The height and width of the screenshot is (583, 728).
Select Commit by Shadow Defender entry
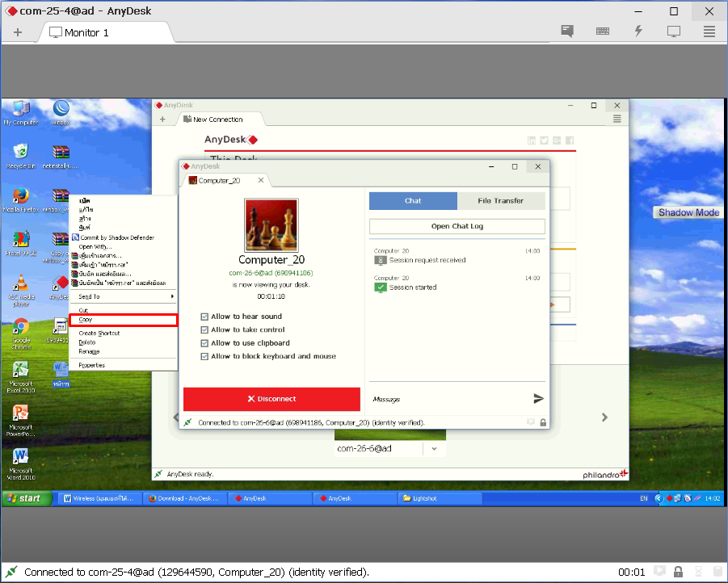pyautogui.click(x=123, y=237)
